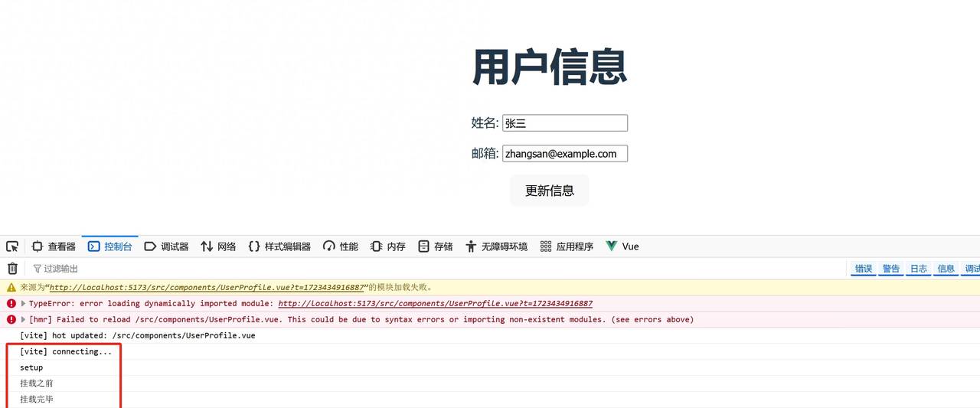Toggle the 日志 logs filter
Screen dimensions: 980x408
coord(919,269)
